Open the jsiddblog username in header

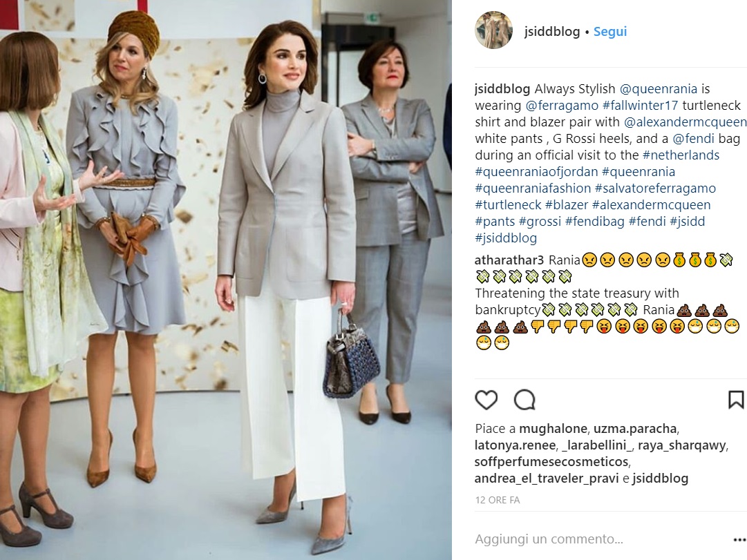(x=552, y=32)
